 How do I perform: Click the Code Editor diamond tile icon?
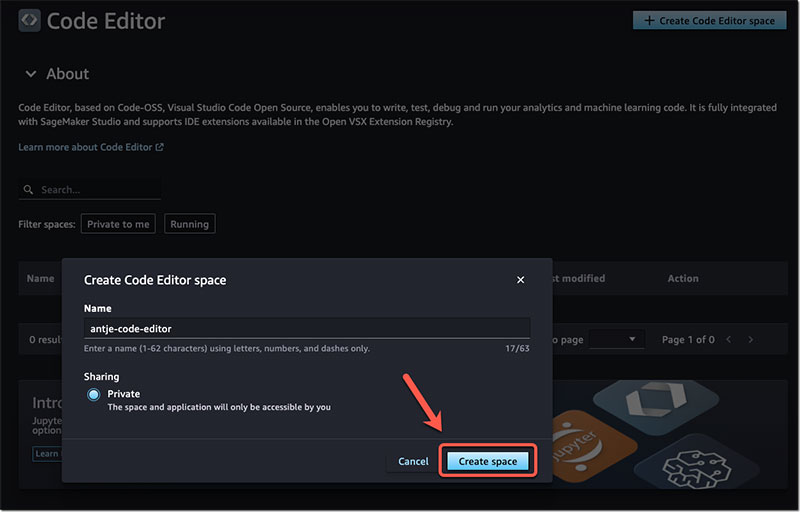click(643, 398)
